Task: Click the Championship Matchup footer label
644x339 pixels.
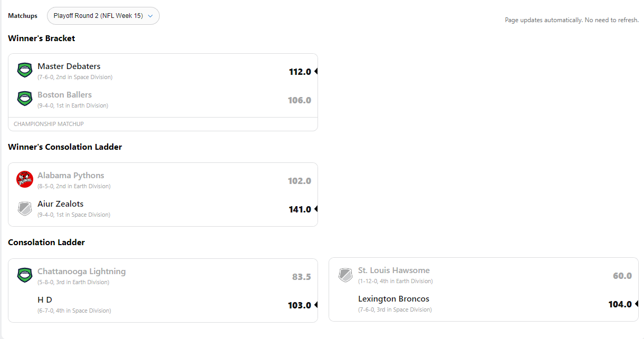Action: click(49, 124)
